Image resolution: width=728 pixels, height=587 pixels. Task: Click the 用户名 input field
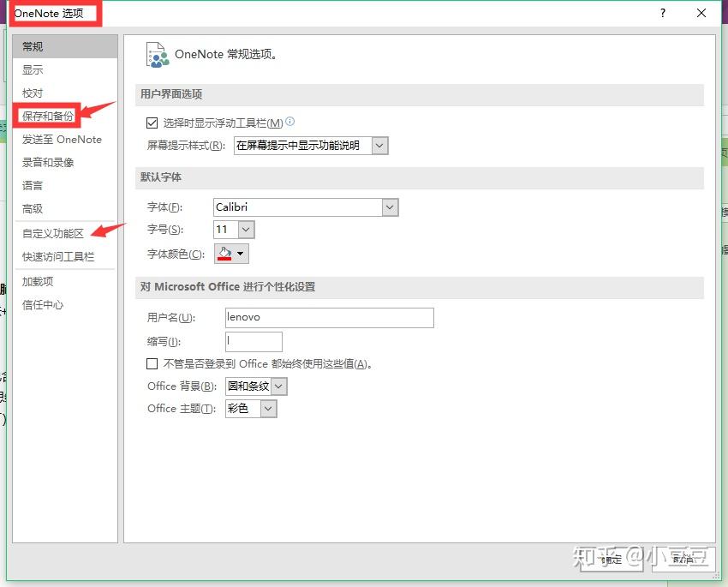point(329,318)
